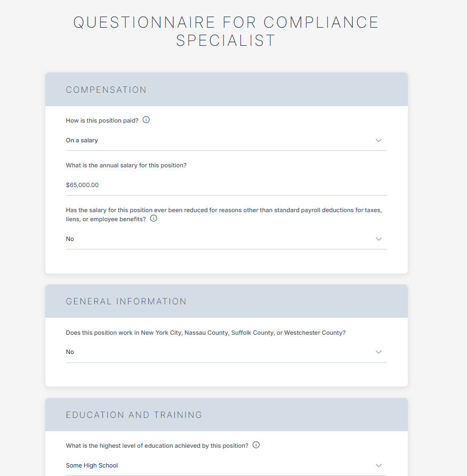Click the New York City counties question label

pos(206,333)
